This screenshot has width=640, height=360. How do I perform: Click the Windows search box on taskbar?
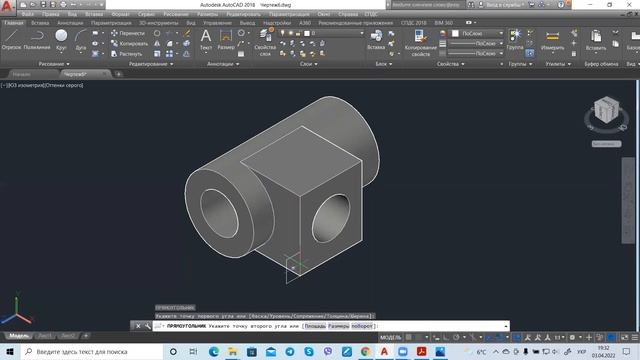(x=91, y=351)
